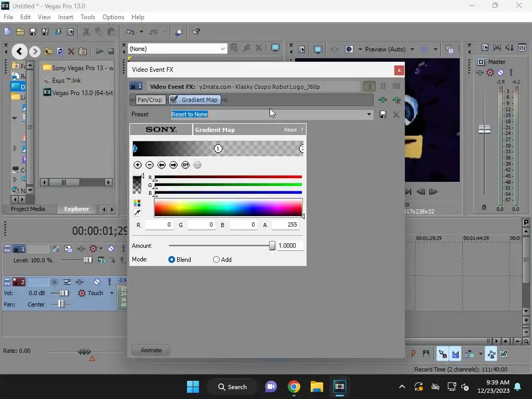Save the project with floppy icon
The image size is (532, 399).
(33, 32)
